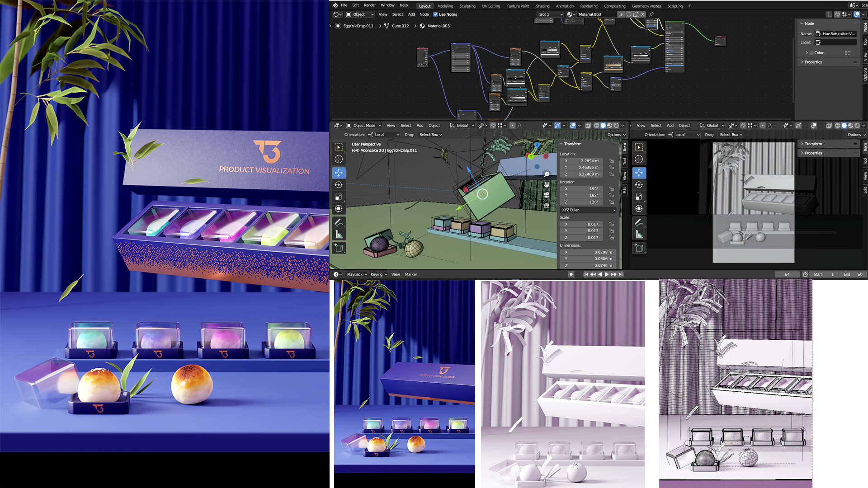Open the XYZ Euler rotation mode dropdown
Viewport: 868px width, 488px height.
588,210
